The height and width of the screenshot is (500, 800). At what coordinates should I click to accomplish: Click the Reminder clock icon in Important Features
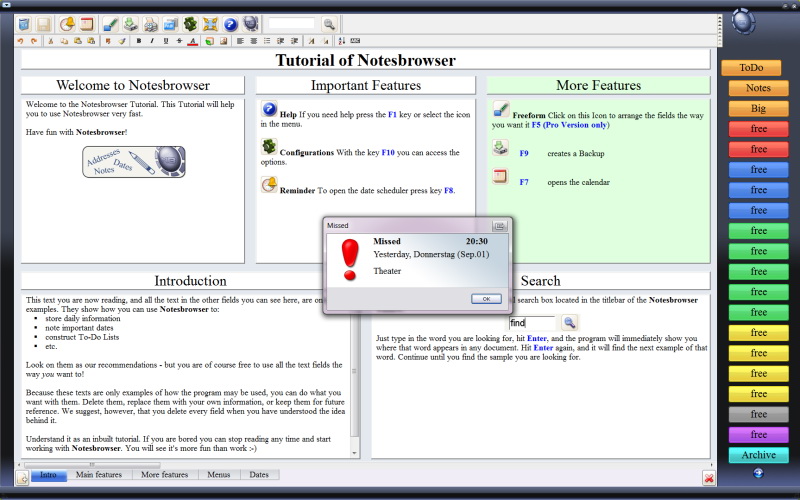(x=269, y=185)
